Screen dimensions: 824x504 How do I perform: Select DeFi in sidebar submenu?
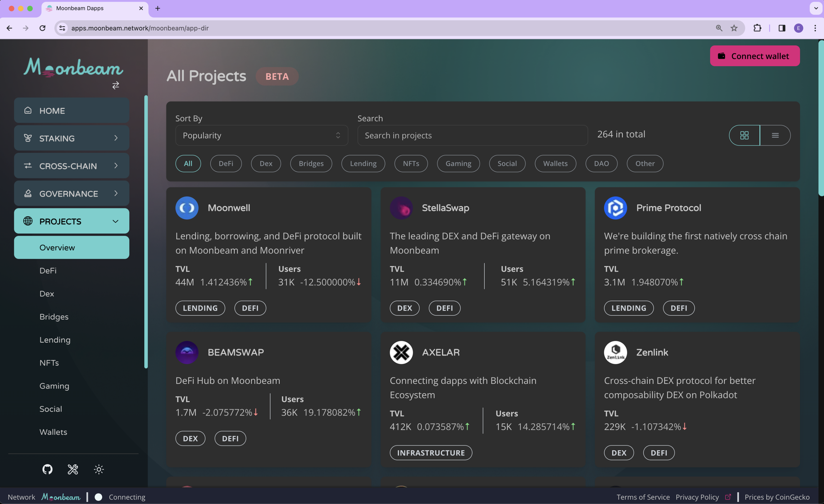(x=48, y=270)
